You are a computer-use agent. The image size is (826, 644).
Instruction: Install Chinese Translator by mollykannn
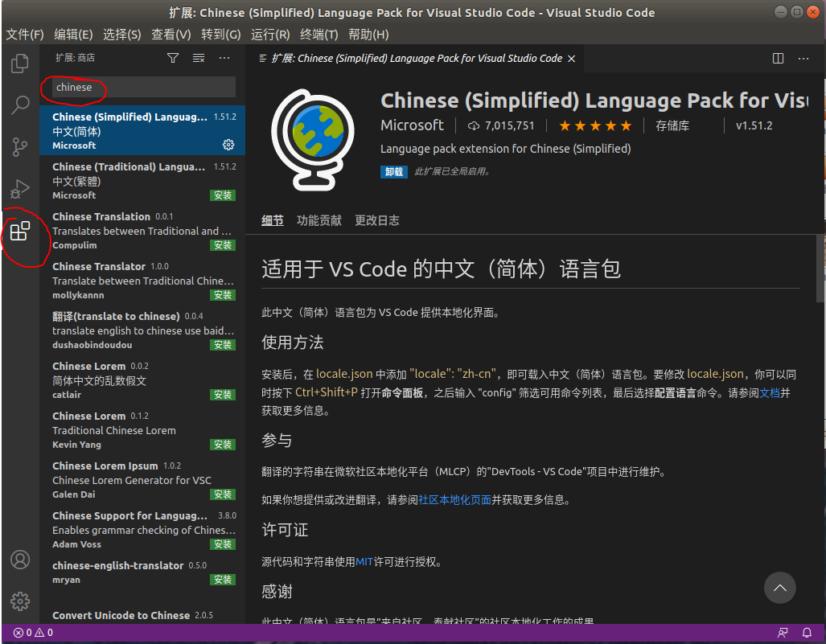[x=223, y=295]
